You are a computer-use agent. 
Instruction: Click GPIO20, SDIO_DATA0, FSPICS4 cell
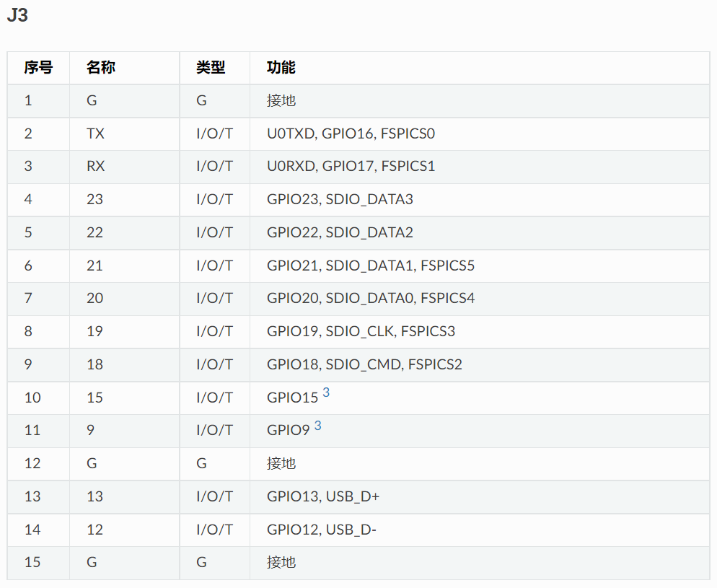(x=480, y=299)
